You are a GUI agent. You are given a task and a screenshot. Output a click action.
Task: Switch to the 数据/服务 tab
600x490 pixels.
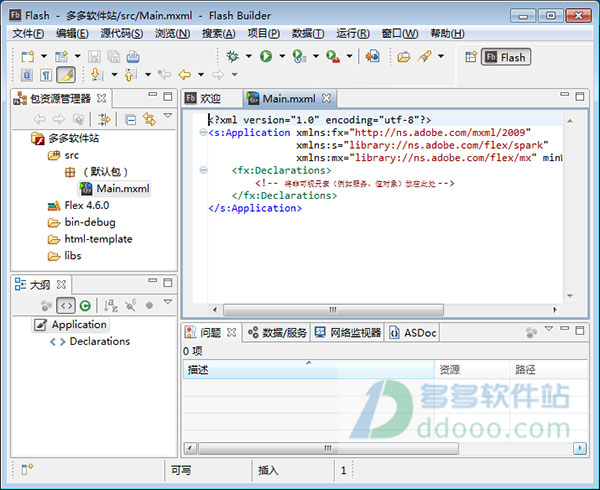[277, 333]
